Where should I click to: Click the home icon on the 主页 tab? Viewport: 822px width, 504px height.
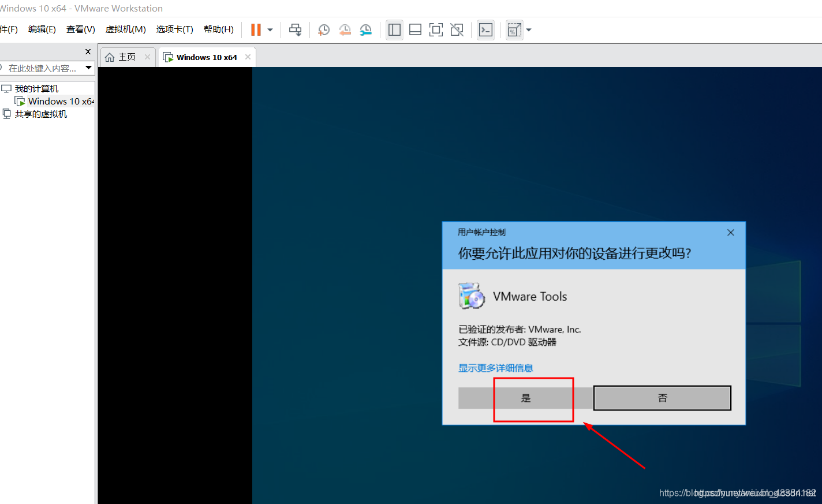pyautogui.click(x=110, y=57)
